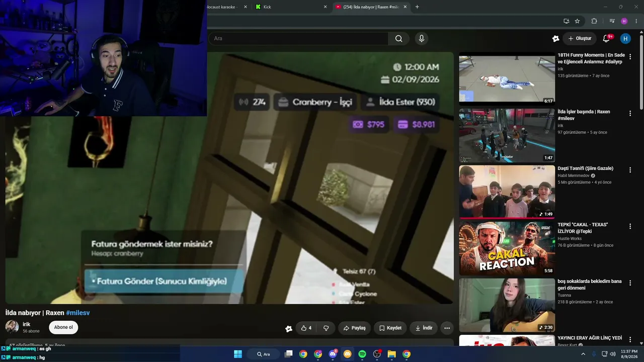Open options for boş sokaklarda bekledim video
This screenshot has height=362, width=644.
tap(630, 284)
